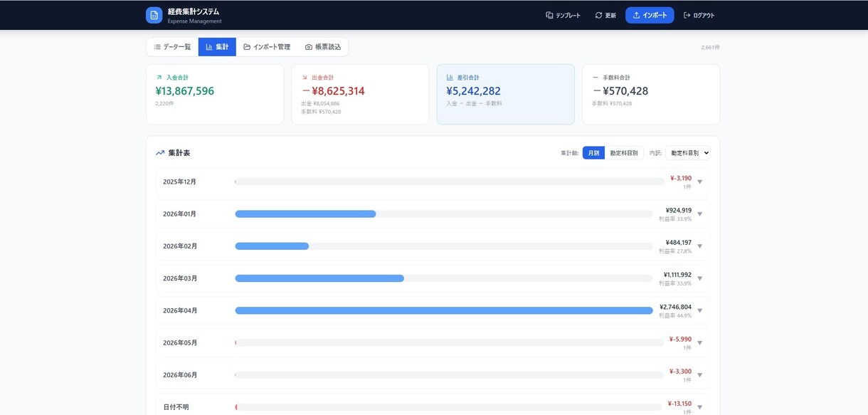Click the 2026年04月 full progress bar
Image resolution: width=868 pixels, height=415 pixels.
click(444, 310)
